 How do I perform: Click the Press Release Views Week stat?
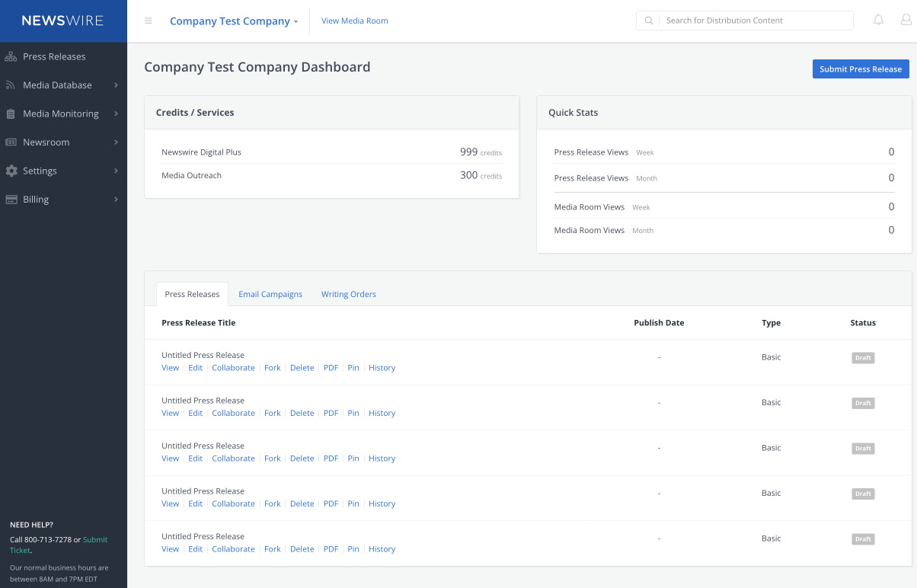click(x=724, y=152)
